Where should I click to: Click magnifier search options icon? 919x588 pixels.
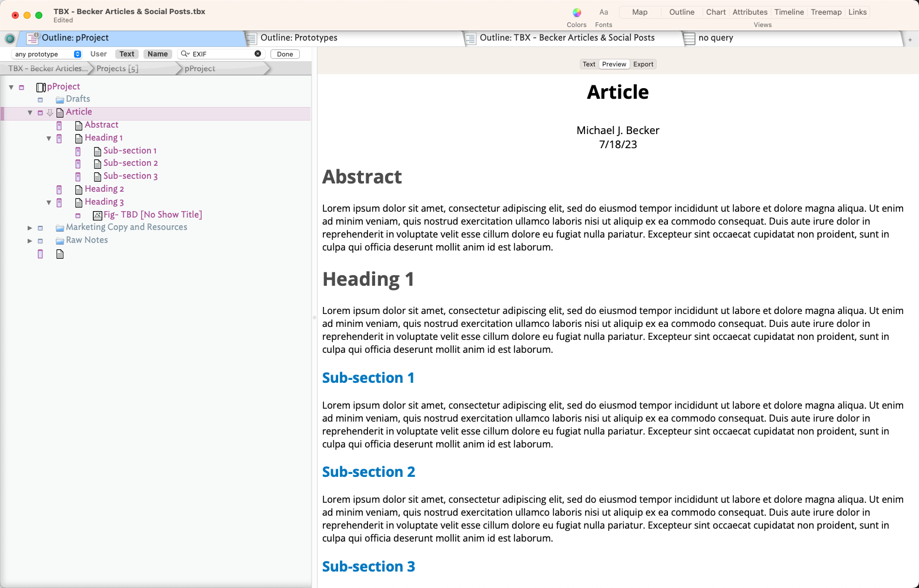click(x=185, y=54)
